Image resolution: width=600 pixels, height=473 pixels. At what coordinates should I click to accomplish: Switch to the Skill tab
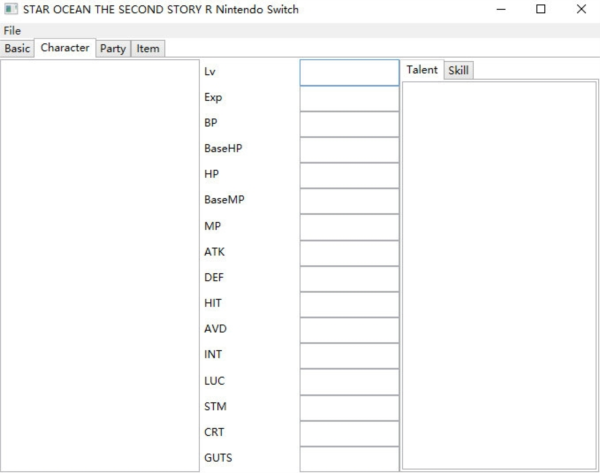coord(459,70)
